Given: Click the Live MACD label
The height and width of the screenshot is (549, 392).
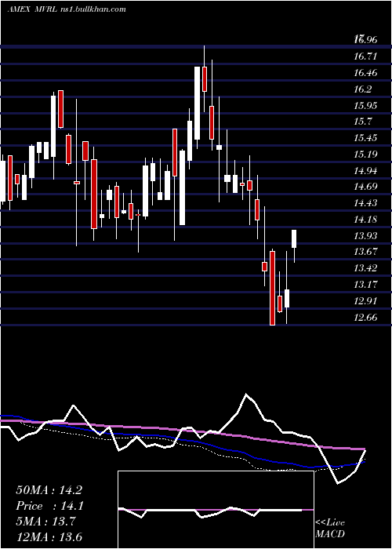Looking at the screenshot, I should coord(330,528).
